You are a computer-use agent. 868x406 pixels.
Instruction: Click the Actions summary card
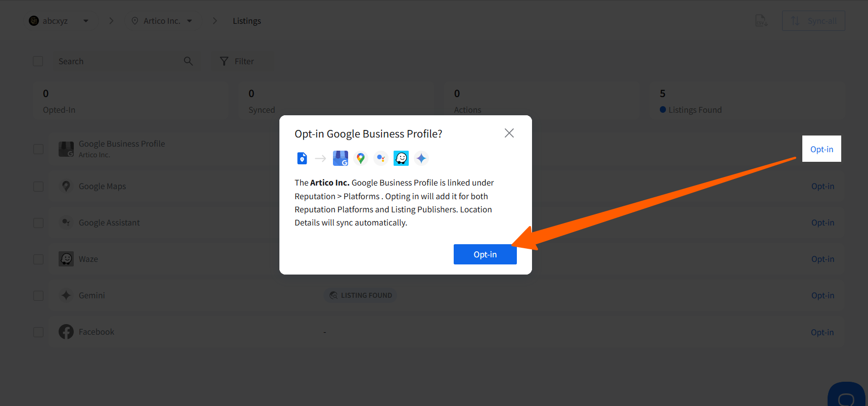(x=542, y=101)
